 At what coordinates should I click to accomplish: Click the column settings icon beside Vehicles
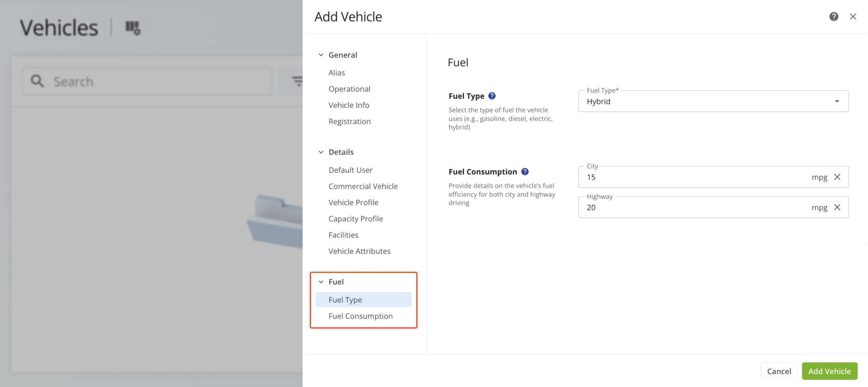coord(133,28)
